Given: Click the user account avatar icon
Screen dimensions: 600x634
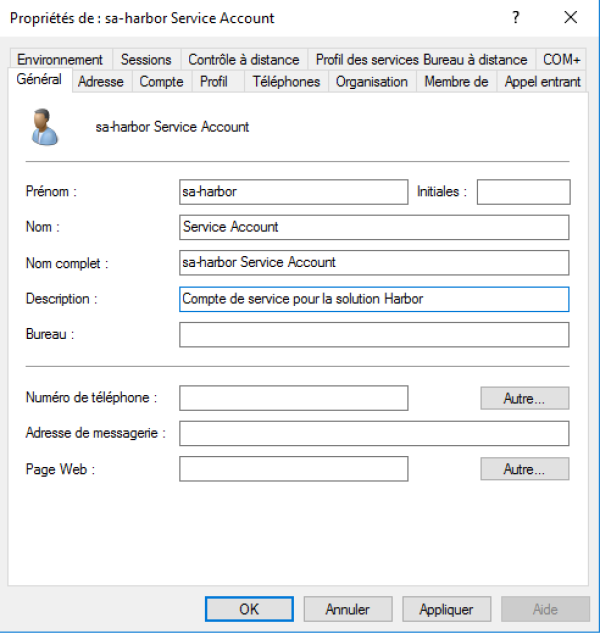Looking at the screenshot, I should point(44,127).
